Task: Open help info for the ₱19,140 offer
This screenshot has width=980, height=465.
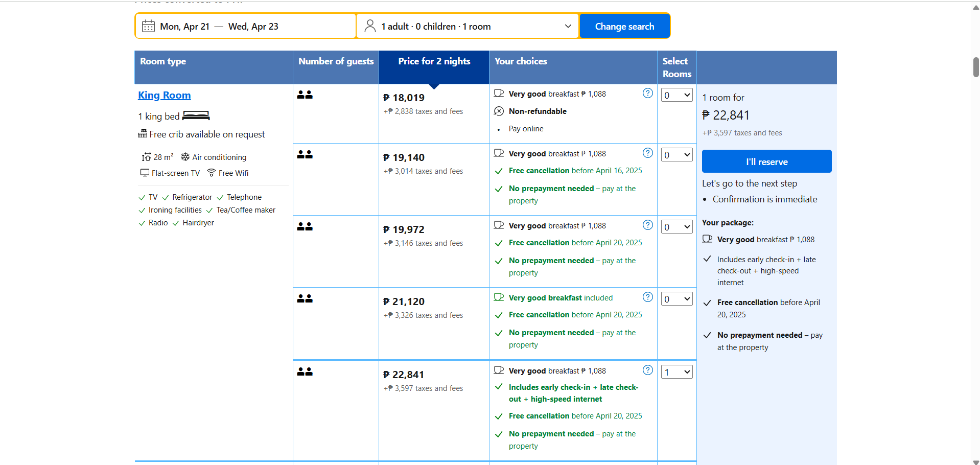Action: 647,153
